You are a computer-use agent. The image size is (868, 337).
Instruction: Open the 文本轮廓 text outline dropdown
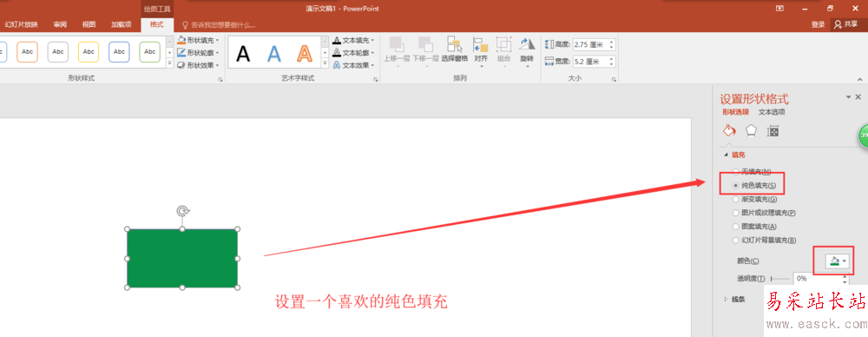pyautogui.click(x=354, y=53)
